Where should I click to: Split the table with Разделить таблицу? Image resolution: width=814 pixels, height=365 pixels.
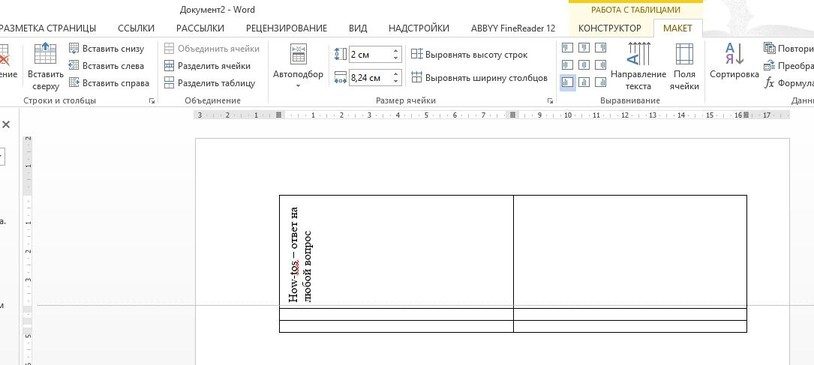210,83
